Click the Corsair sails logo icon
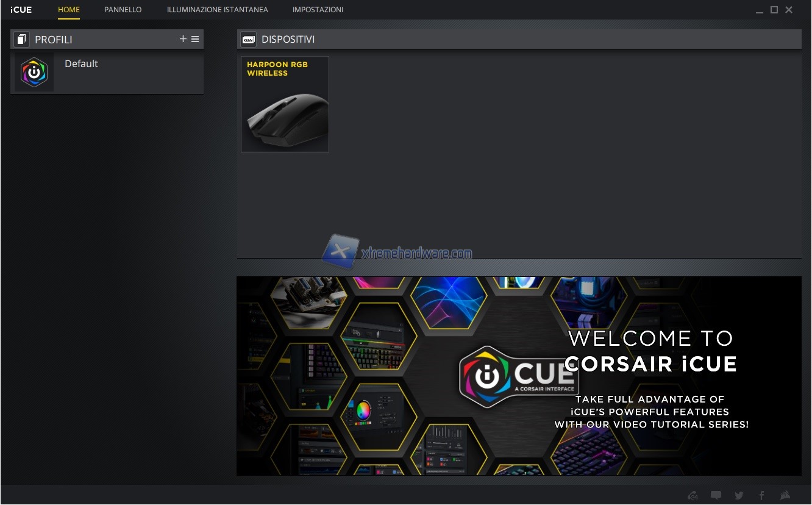 click(x=786, y=495)
